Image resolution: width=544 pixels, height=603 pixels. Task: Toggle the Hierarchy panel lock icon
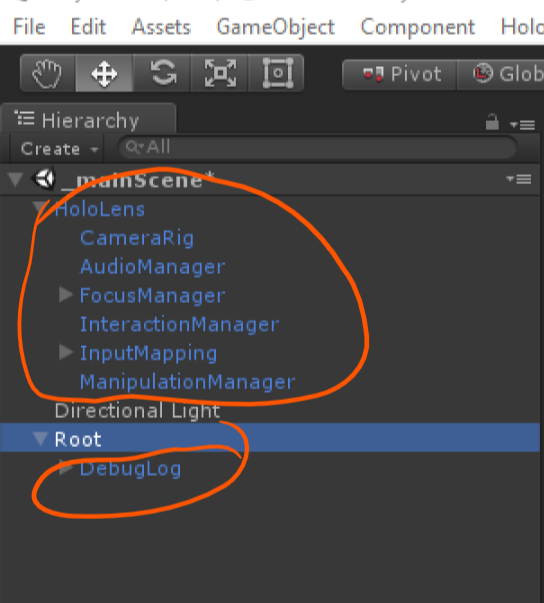click(492, 122)
